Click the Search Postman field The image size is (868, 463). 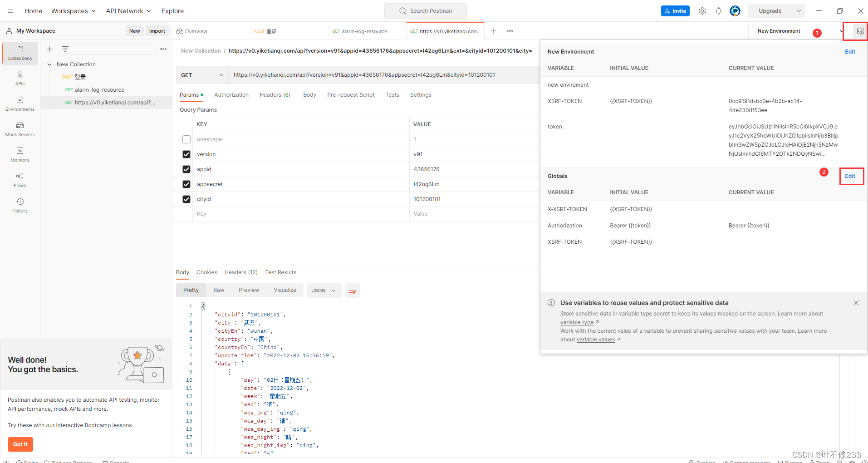[426, 11]
